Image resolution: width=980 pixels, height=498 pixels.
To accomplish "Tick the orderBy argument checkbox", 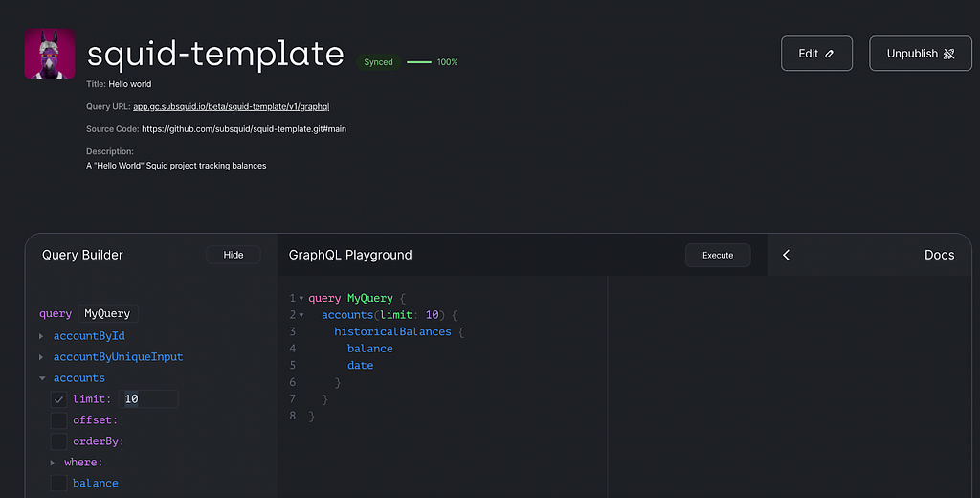I will (x=59, y=441).
